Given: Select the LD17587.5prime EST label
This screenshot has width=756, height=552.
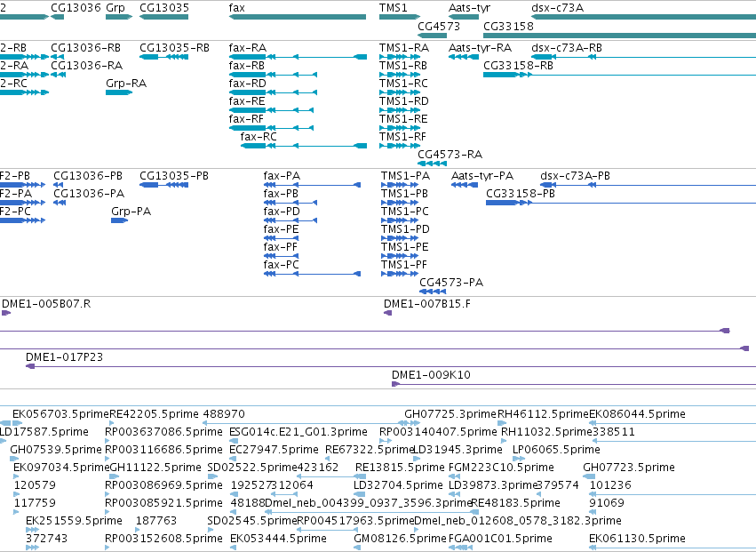Looking at the screenshot, I should click(x=44, y=432).
